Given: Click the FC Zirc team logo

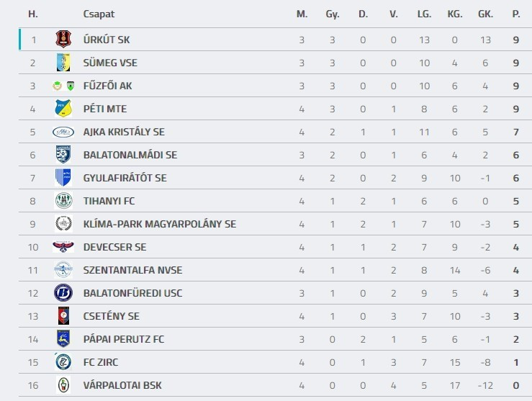Looking at the screenshot, I should tap(63, 362).
